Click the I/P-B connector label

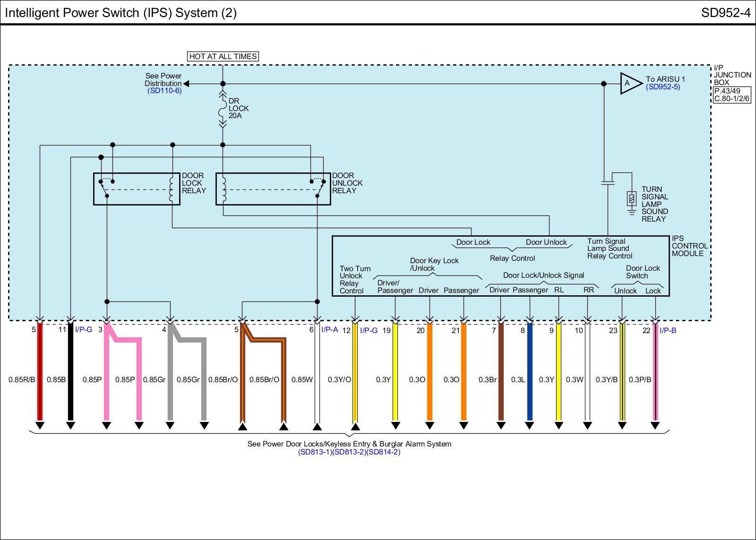pyautogui.click(x=668, y=330)
